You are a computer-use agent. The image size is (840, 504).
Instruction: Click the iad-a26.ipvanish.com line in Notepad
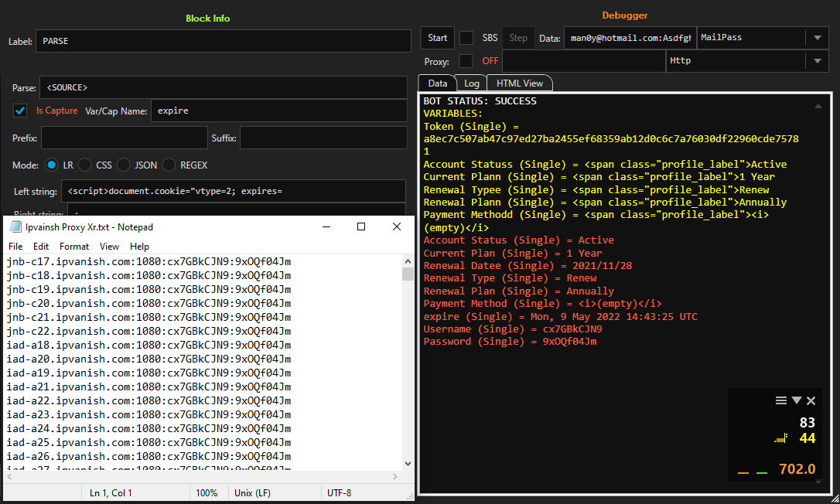[x=149, y=456]
